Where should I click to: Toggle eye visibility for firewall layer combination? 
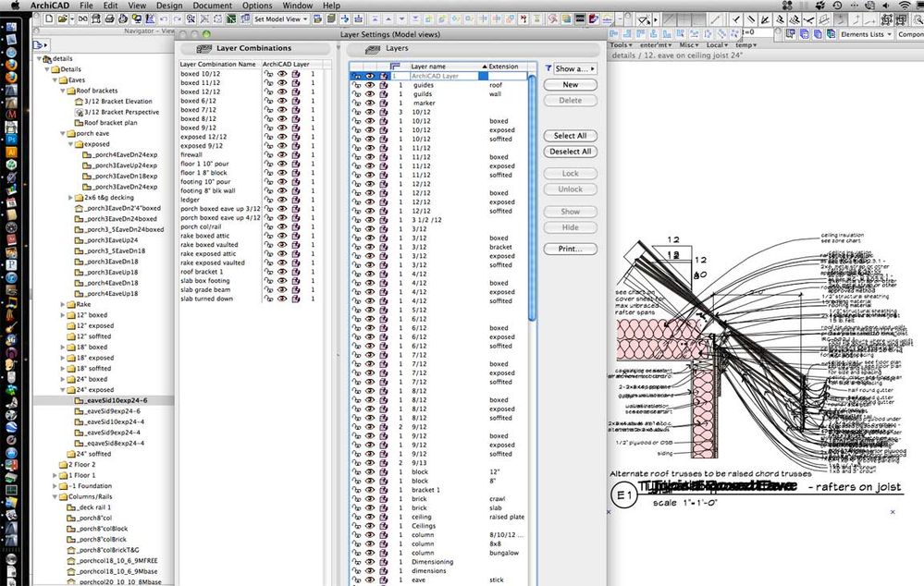[x=281, y=154]
